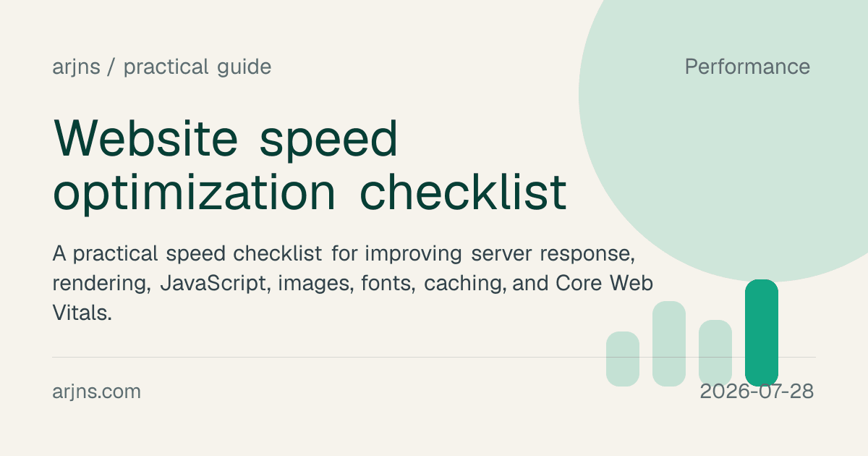Click the "arjns / practical guide" header text
This screenshot has height=456, width=868.
[x=162, y=67]
